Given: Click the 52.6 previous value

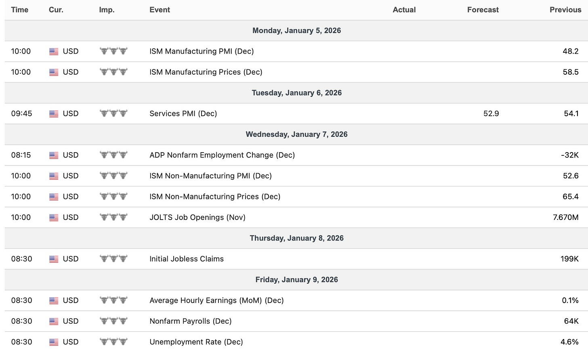Looking at the screenshot, I should (571, 176).
